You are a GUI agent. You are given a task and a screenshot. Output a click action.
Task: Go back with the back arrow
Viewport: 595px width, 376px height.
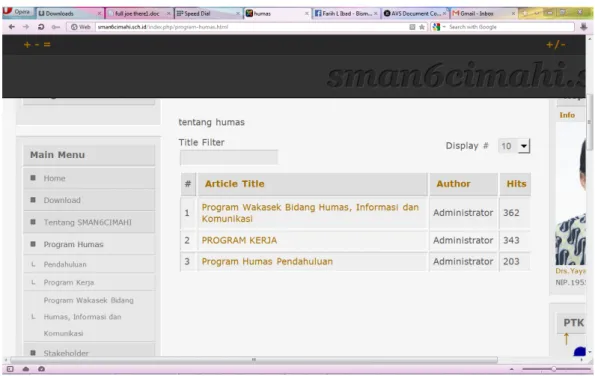(12, 27)
